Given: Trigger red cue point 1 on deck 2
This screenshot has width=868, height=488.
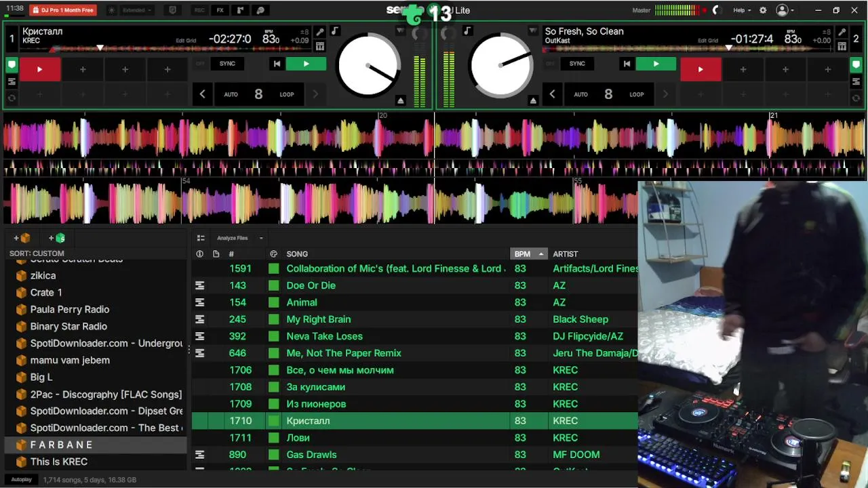Looking at the screenshot, I should [701, 69].
